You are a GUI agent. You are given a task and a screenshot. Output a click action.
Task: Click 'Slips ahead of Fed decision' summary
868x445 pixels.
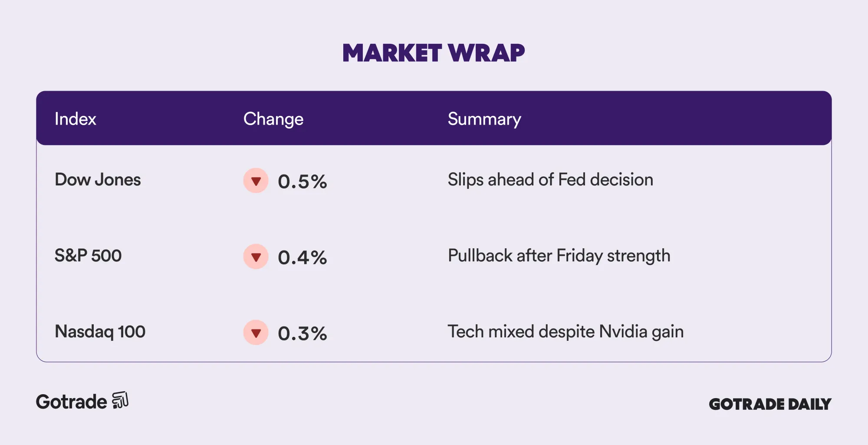[550, 180]
